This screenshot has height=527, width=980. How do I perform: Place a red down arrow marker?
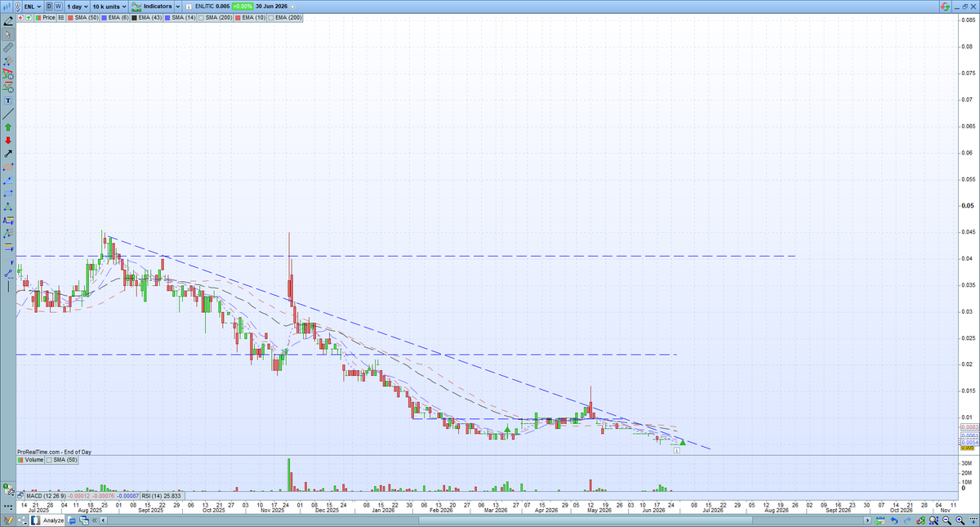(8, 141)
